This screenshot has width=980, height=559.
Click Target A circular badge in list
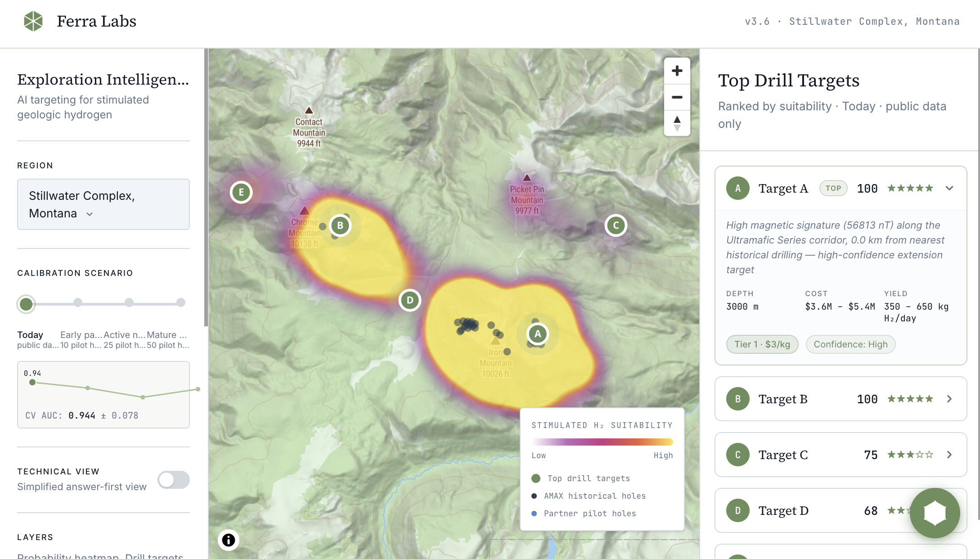coord(738,188)
